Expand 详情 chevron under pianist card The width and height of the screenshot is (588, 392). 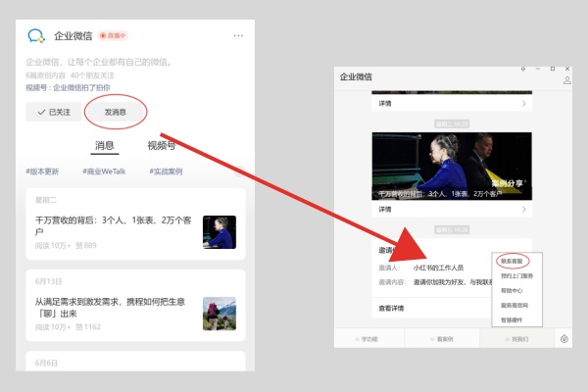coord(524,210)
